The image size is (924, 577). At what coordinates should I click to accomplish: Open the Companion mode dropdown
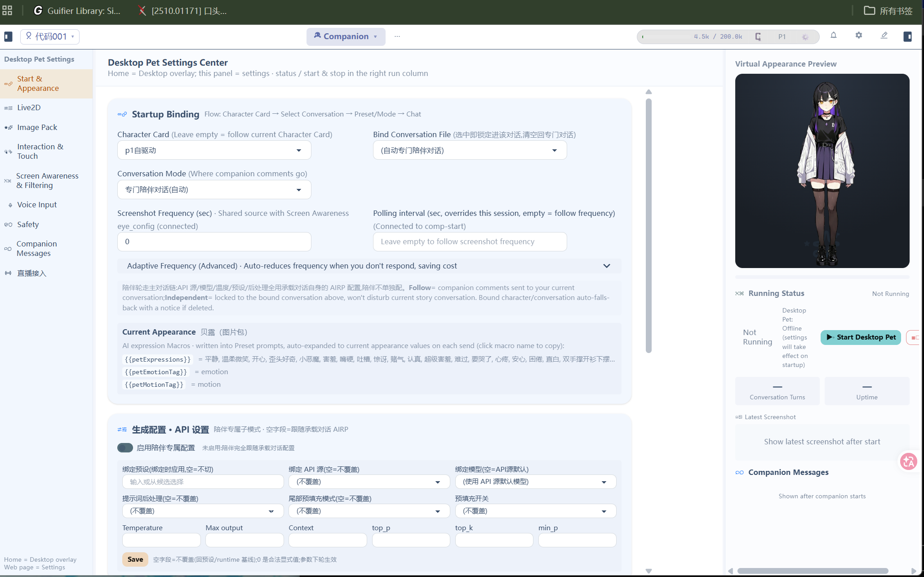(x=346, y=36)
